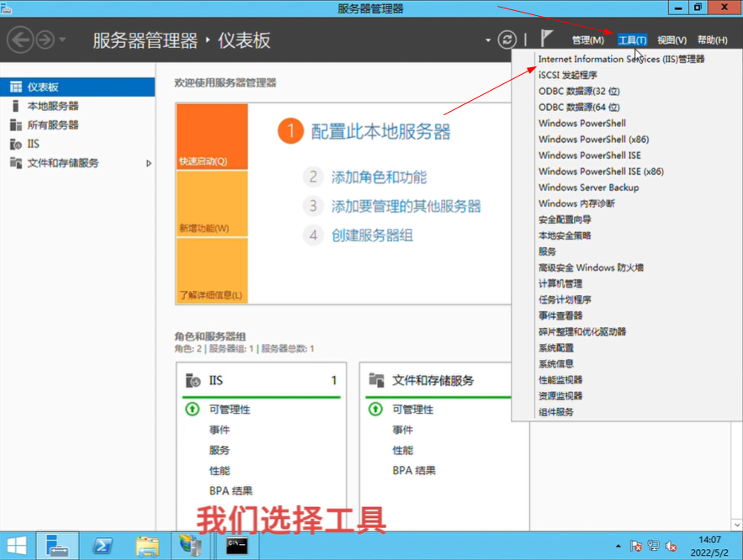Expand 文件和存储服务 sidebar arrow
The width and height of the screenshot is (743, 560).
tap(149, 163)
